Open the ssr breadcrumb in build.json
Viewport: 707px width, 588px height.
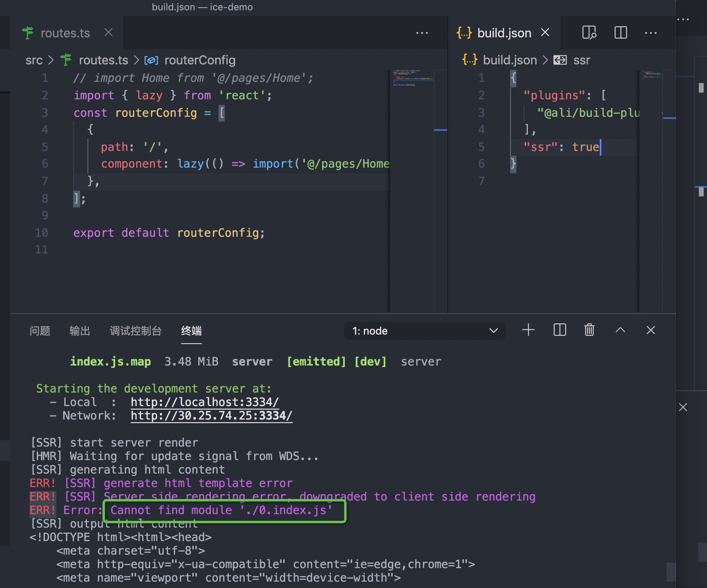[x=581, y=60]
